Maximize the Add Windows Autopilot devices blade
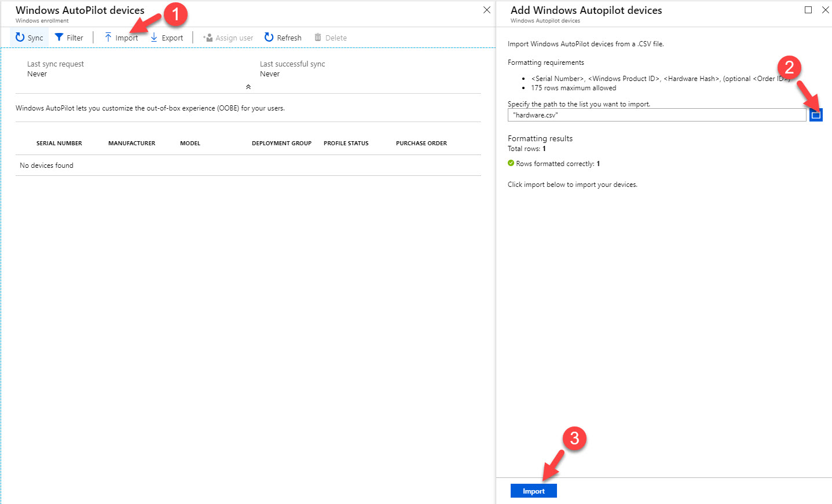Viewport: 832px width, 504px height. (x=808, y=10)
